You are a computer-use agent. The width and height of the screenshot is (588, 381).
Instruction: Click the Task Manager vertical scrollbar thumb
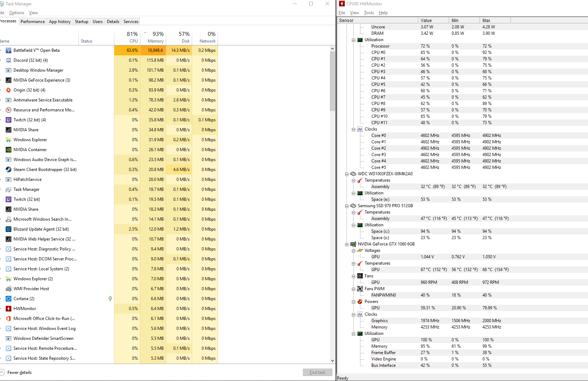332,81
